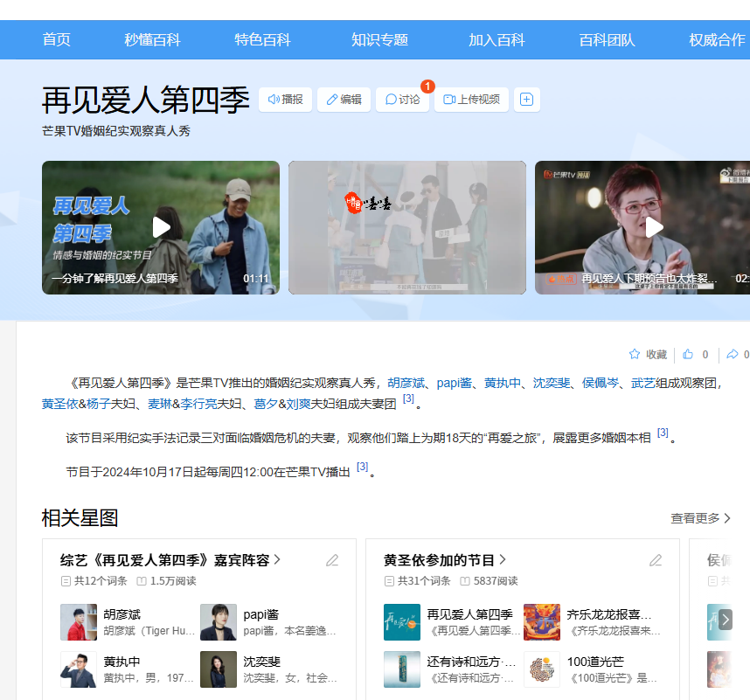
Task: Click the plus icon beside 上传视频
Action: (526, 100)
